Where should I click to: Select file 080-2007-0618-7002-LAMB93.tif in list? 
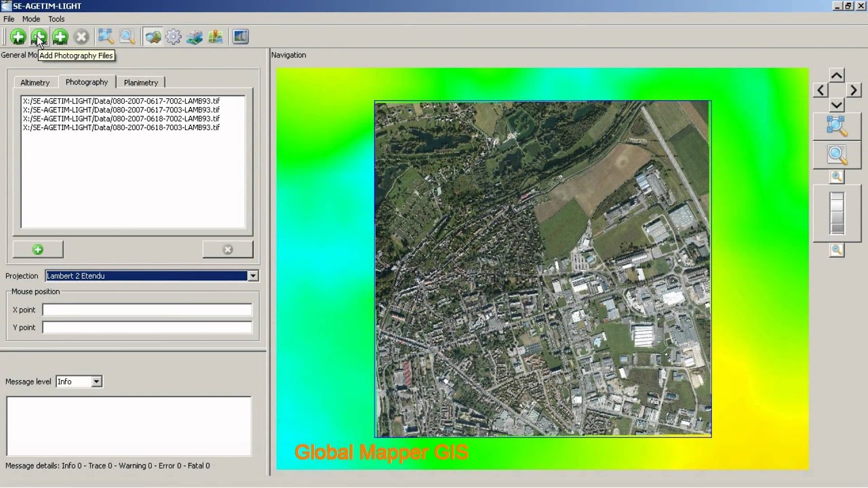click(x=121, y=119)
